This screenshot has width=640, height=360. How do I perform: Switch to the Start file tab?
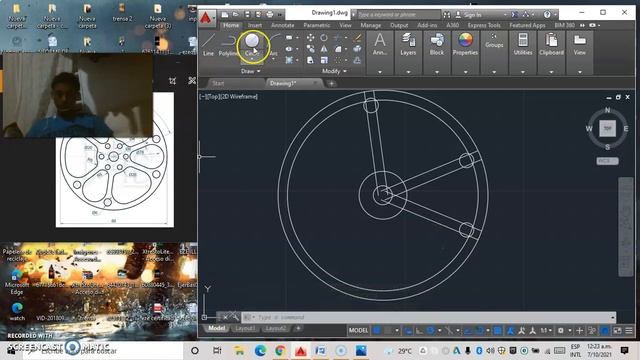[x=218, y=83]
